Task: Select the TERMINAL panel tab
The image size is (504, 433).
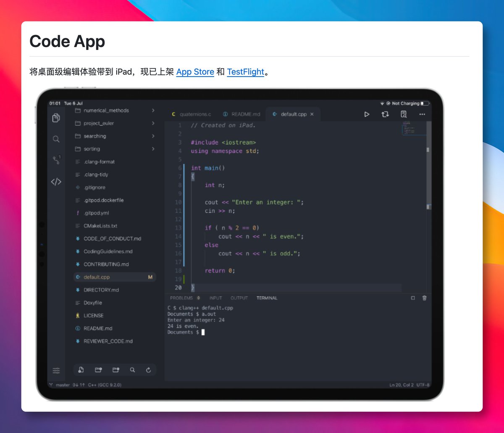Action: pos(267,298)
